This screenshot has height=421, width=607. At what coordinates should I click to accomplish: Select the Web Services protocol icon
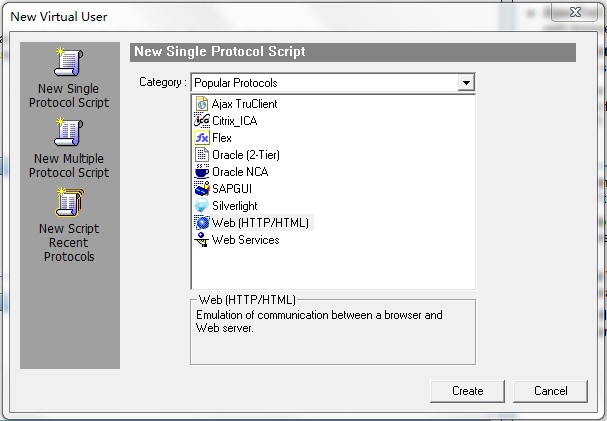(x=202, y=240)
